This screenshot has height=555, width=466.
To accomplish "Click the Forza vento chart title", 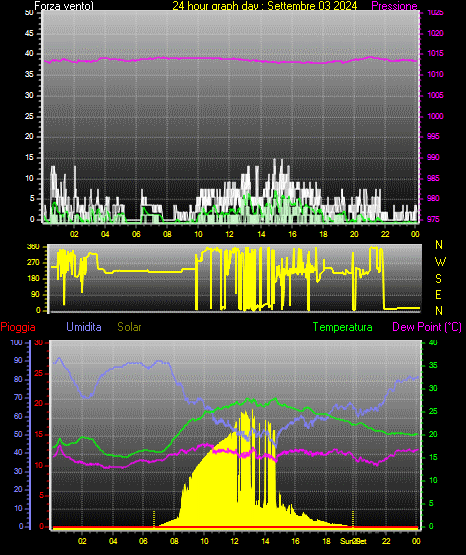I will [64, 6].
